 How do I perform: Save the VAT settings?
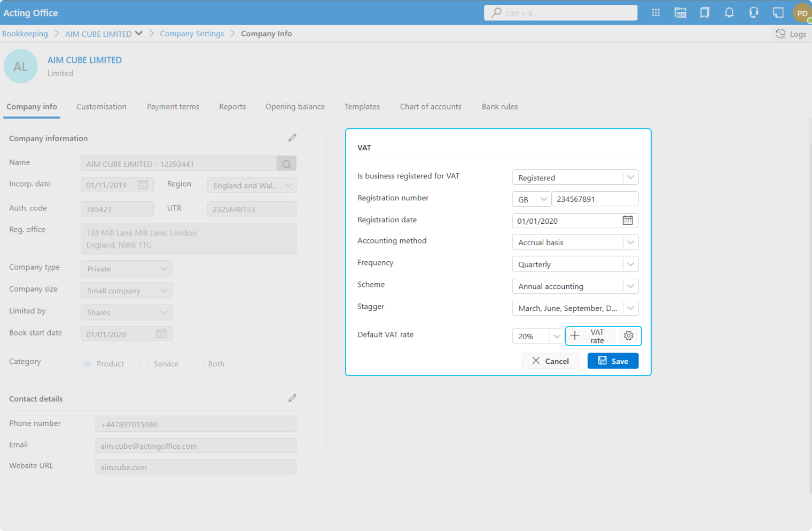coord(613,361)
